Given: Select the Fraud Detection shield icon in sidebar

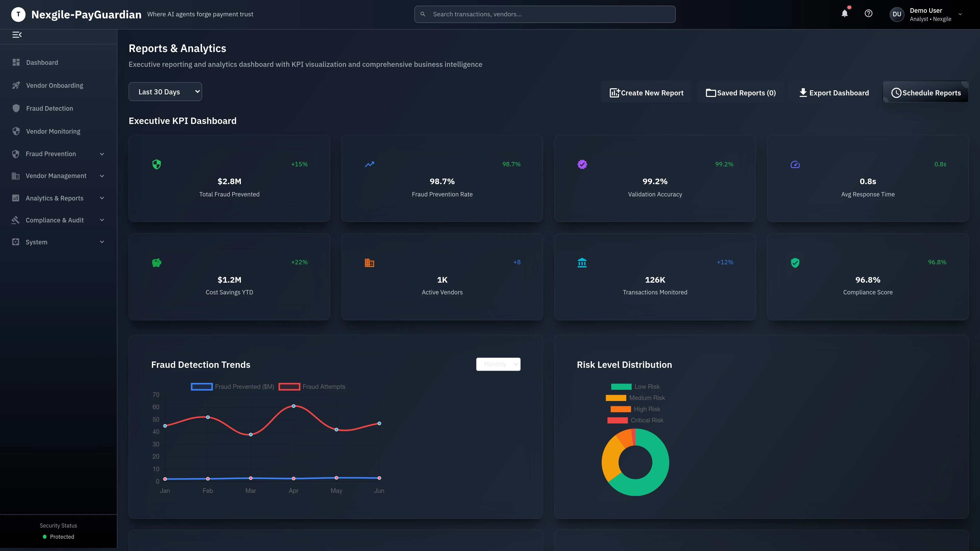Looking at the screenshot, I should (x=16, y=108).
